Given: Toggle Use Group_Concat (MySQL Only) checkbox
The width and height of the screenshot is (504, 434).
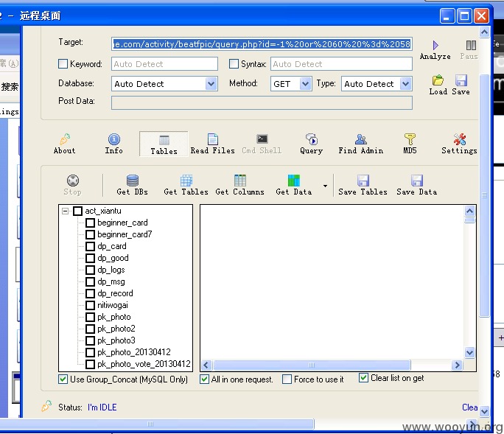Looking at the screenshot, I should pos(63,379).
